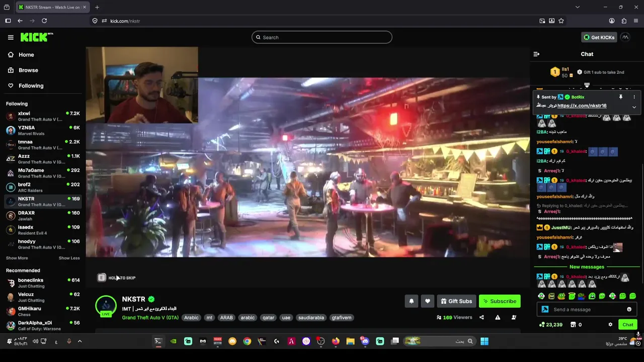This screenshot has width=644, height=362.
Task: Expand the pinned message chevron
Action: point(634,107)
